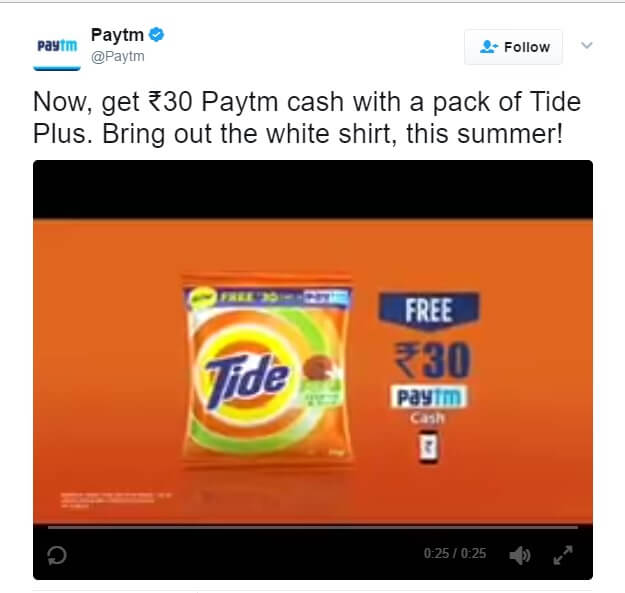Expand the tweet options chevron
The width and height of the screenshot is (625, 593).
click(x=587, y=45)
